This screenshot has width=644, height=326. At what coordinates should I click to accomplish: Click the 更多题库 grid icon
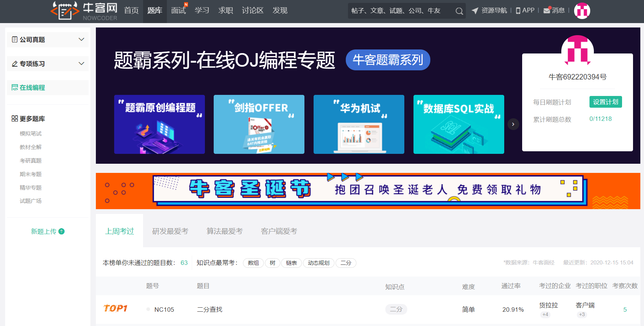[15, 118]
